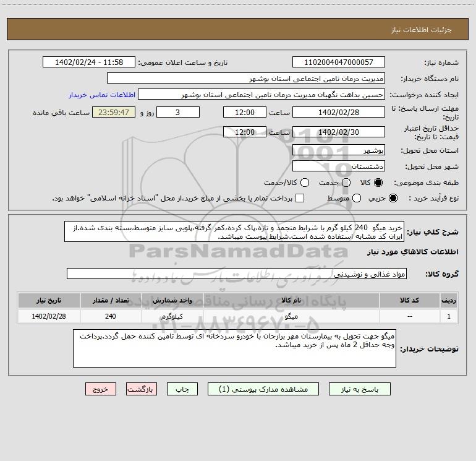
Task: Click the announcement date field 1402/02/24 - 11:58
Action: [89, 62]
